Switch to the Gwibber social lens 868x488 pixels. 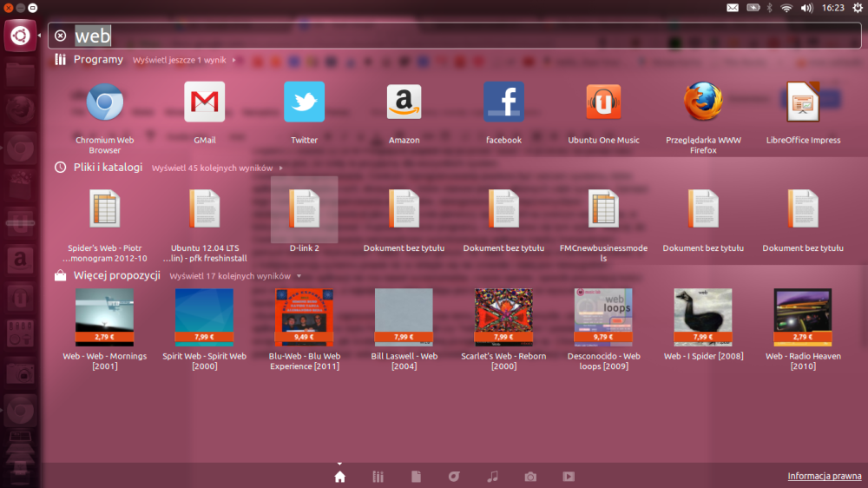pos(454,477)
